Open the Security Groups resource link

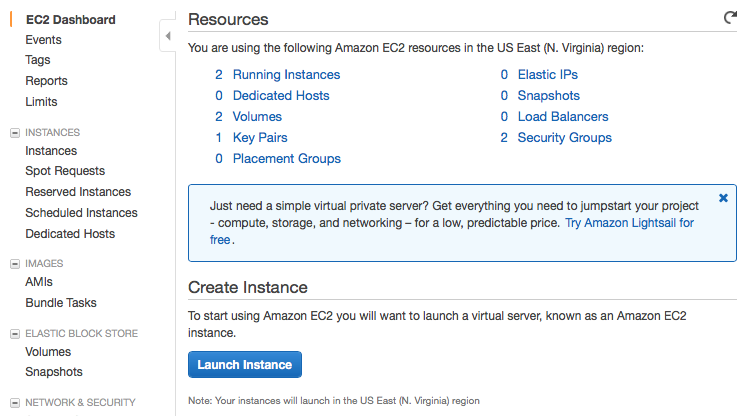pos(564,138)
